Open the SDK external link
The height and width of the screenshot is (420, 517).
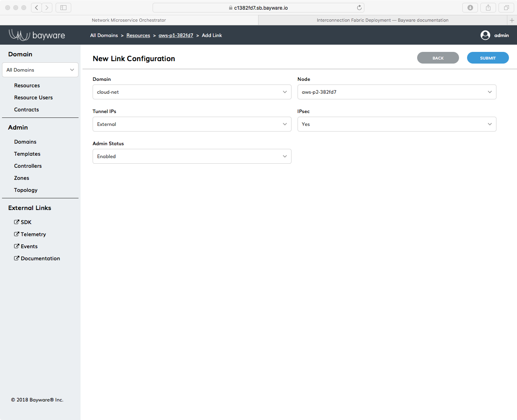click(26, 222)
